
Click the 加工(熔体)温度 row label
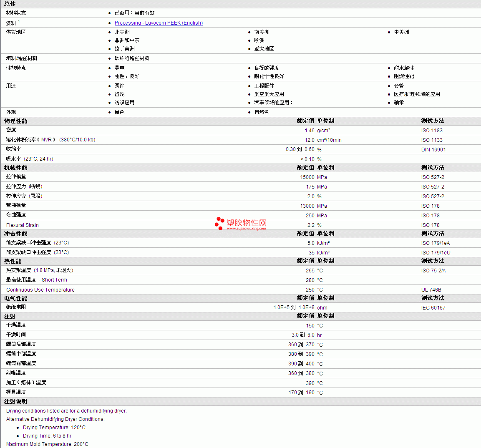(x=26, y=383)
